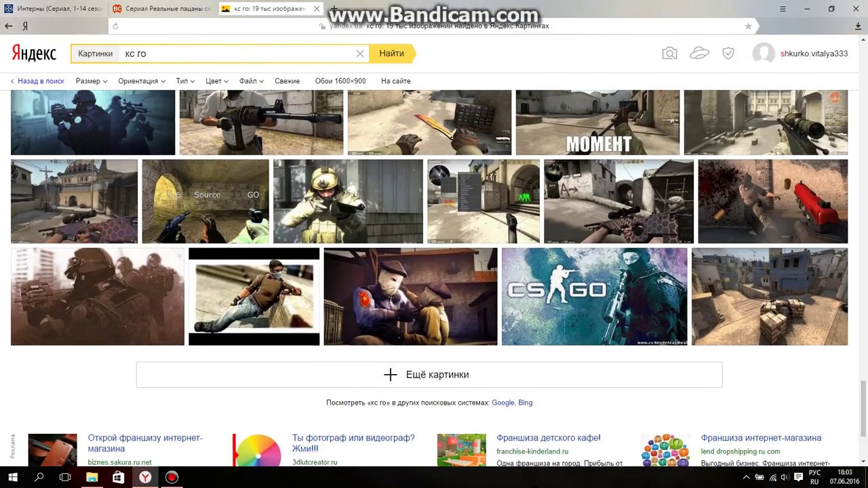This screenshot has height=488, width=868.
Task: Click the battery power tray icon
Action: [x=760, y=477]
